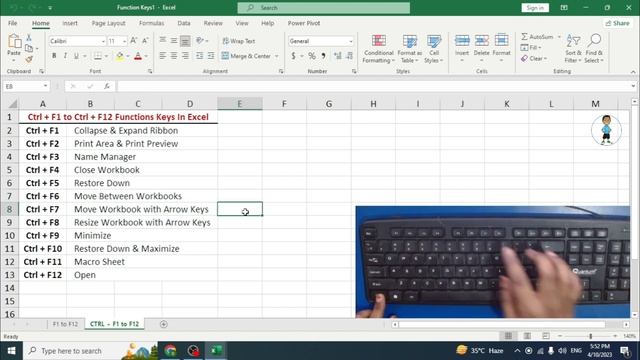Image resolution: width=640 pixels, height=360 pixels.
Task: Switch to the Insert tab
Action: coord(70,23)
